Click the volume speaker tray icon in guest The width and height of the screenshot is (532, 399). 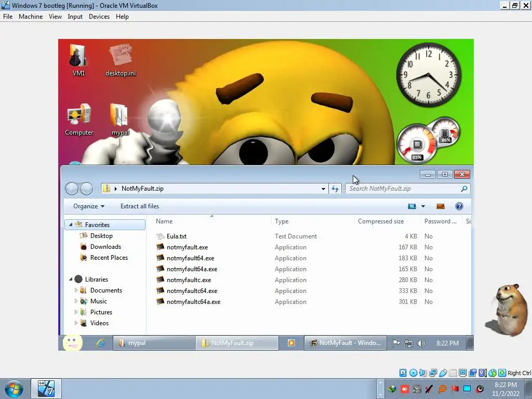pos(421,343)
